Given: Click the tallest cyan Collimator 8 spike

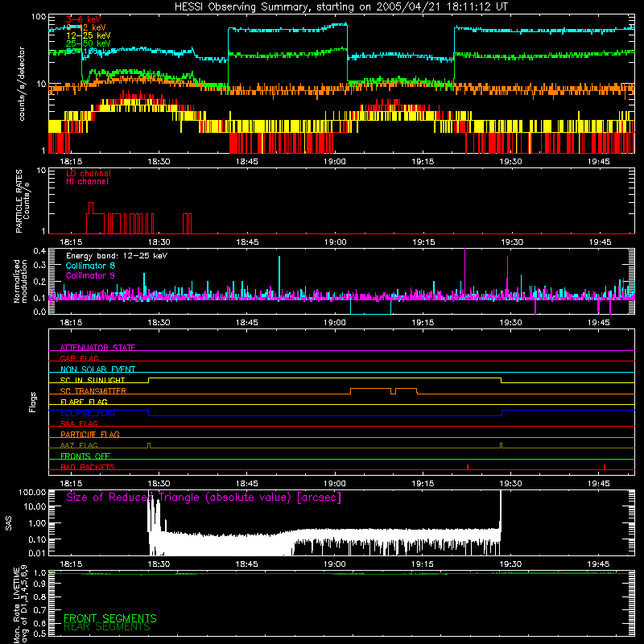Looking at the screenshot, I should coord(279,275).
